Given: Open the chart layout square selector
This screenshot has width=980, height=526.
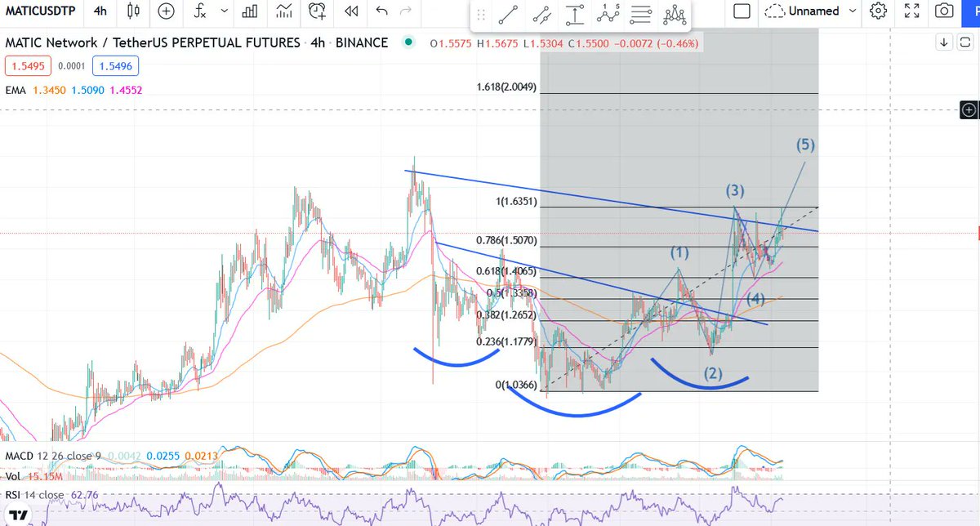Looking at the screenshot, I should pyautogui.click(x=741, y=11).
